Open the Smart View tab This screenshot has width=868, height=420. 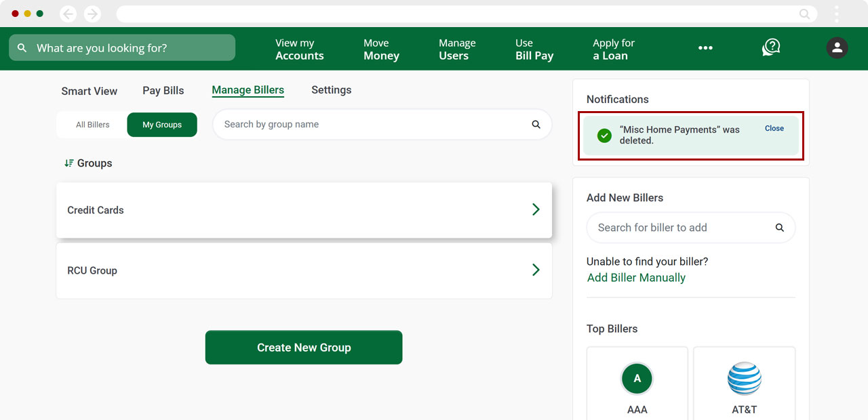point(89,90)
